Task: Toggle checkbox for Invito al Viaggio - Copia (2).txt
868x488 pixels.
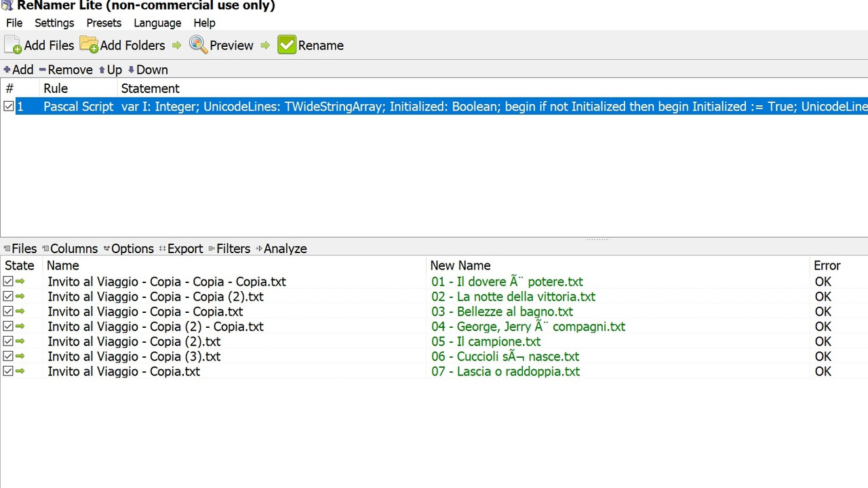Action: [8, 341]
